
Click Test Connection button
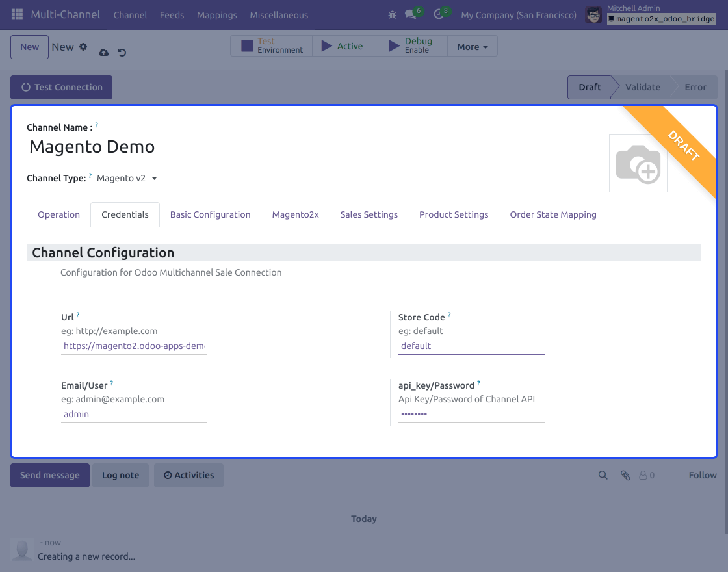[61, 87]
